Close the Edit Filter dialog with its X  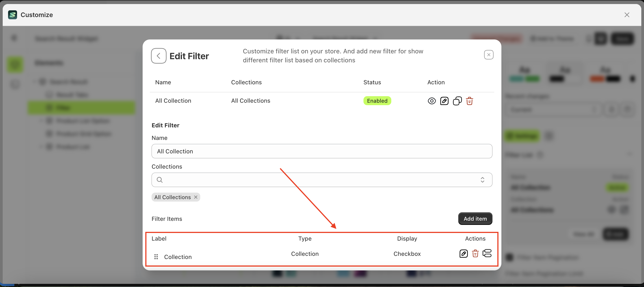point(489,54)
